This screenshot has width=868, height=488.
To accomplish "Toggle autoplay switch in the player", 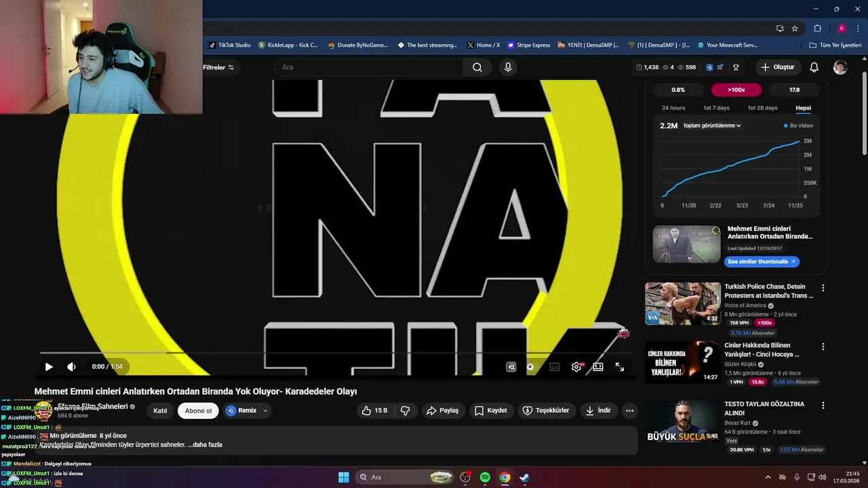I will (x=530, y=367).
